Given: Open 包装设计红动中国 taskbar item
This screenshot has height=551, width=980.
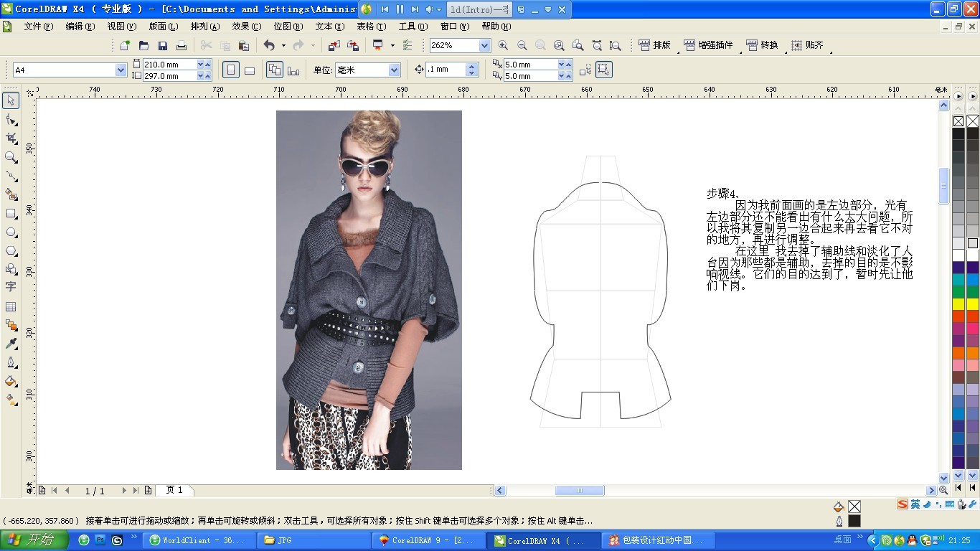Looking at the screenshot, I should click(x=658, y=540).
